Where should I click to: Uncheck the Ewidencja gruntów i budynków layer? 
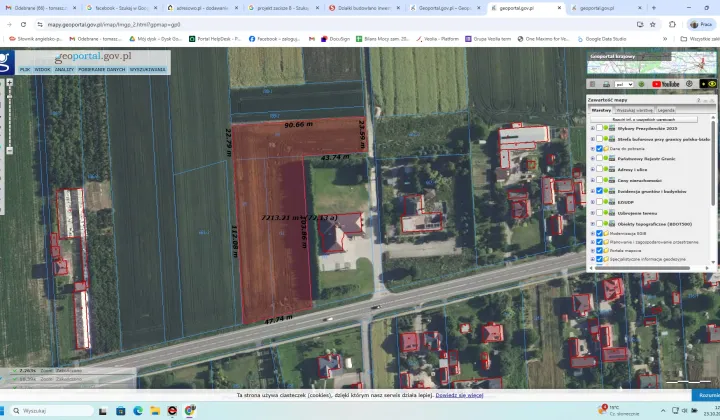(600, 190)
